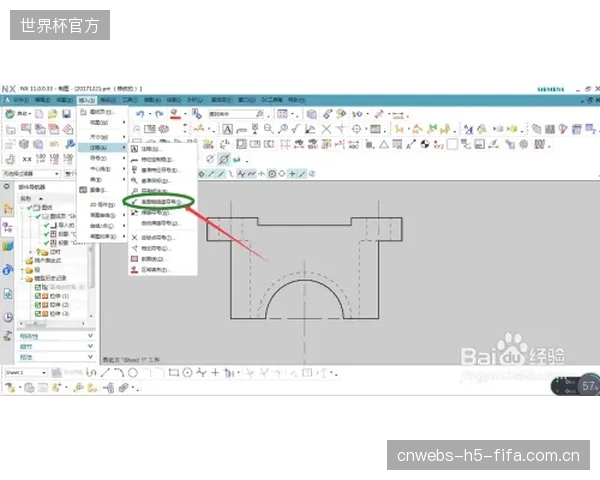Screen dimensions: 600x480
Task: Click the 57 floating accelerator widget
Action: [589, 386]
